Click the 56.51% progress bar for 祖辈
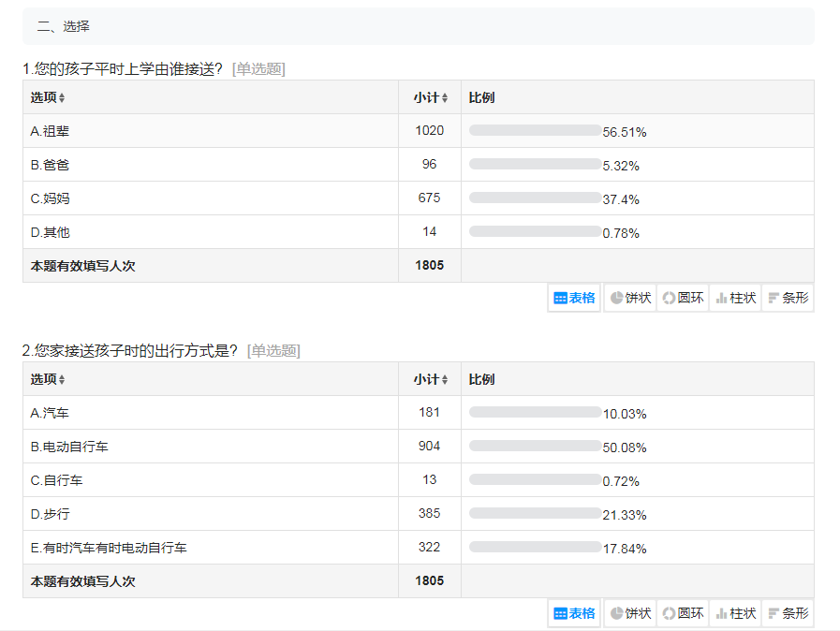This screenshot has height=631, width=840. click(x=535, y=131)
